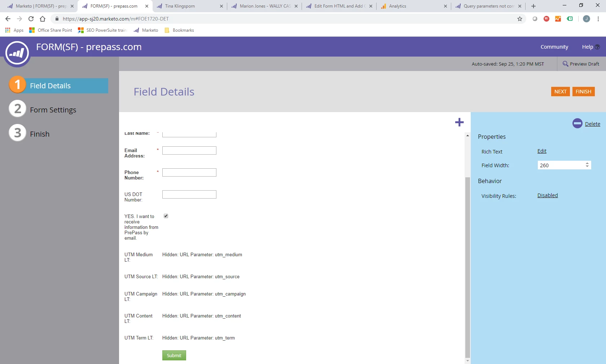The image size is (606, 364).
Task: Open Apps grid in bookmarks bar
Action: point(14,30)
